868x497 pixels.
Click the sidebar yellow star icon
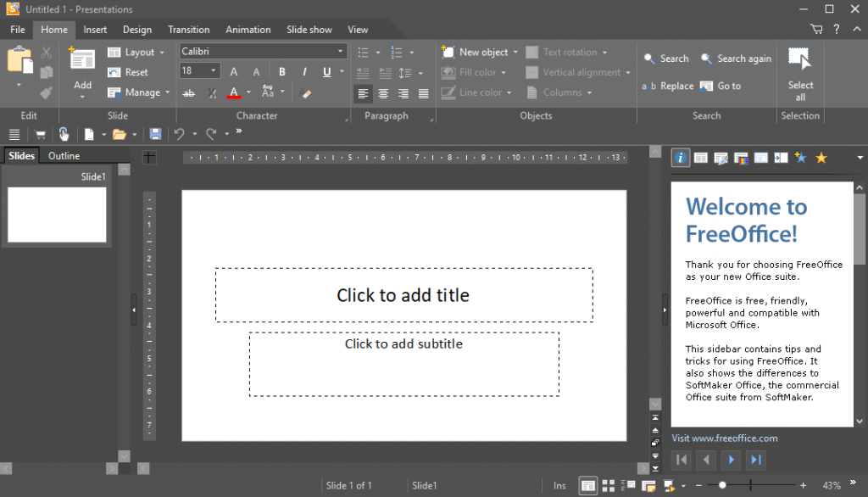click(821, 158)
